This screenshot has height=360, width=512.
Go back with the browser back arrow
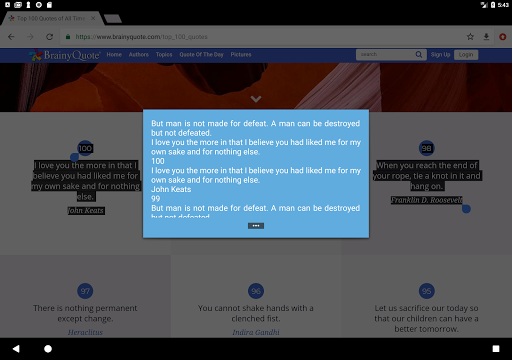tap(11, 37)
